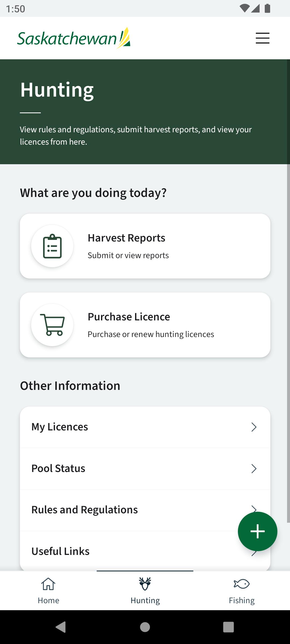290x644 pixels.
Task: Click the vertical scrollbar on the right
Action: [x=288, y=291]
